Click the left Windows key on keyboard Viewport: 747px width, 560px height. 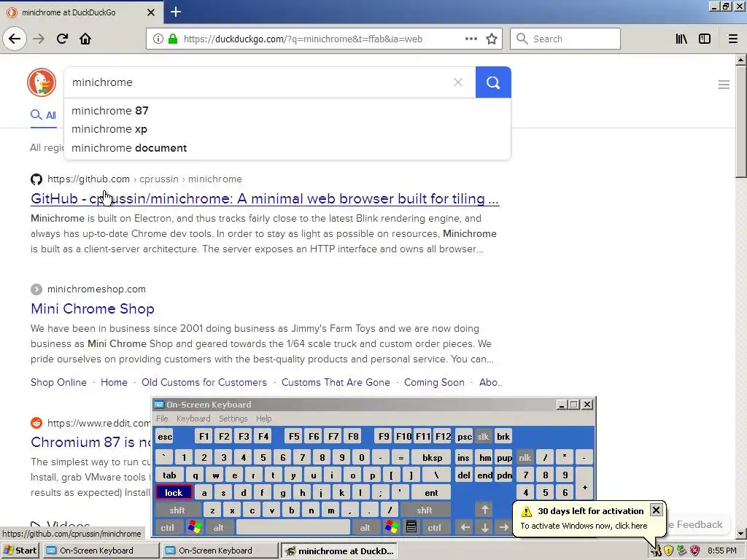pyautogui.click(x=194, y=527)
